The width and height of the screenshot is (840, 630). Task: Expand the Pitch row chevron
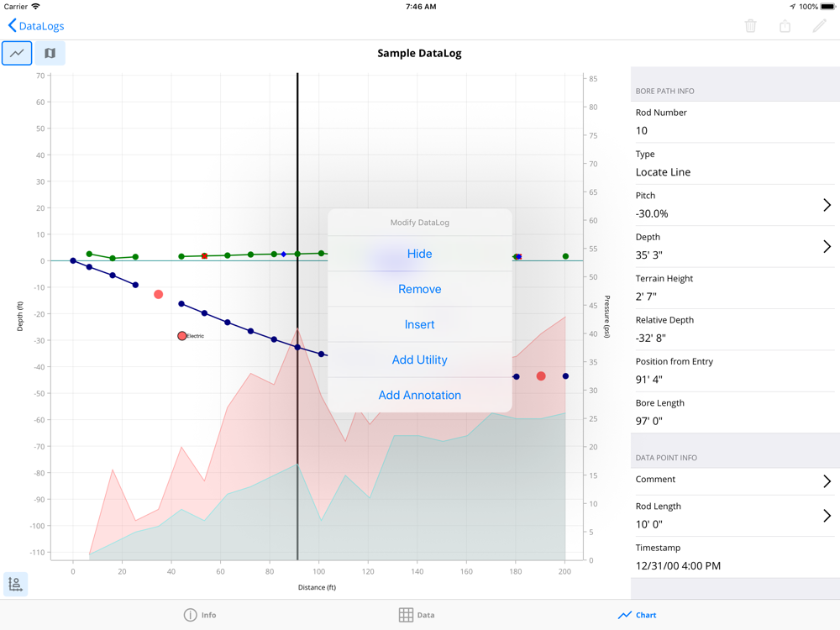827,205
